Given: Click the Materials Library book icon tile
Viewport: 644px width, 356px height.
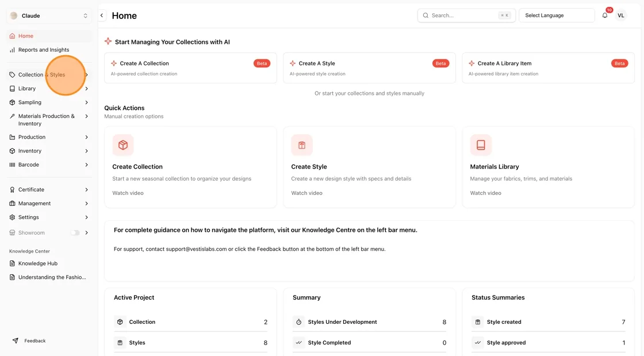Looking at the screenshot, I should click(481, 145).
